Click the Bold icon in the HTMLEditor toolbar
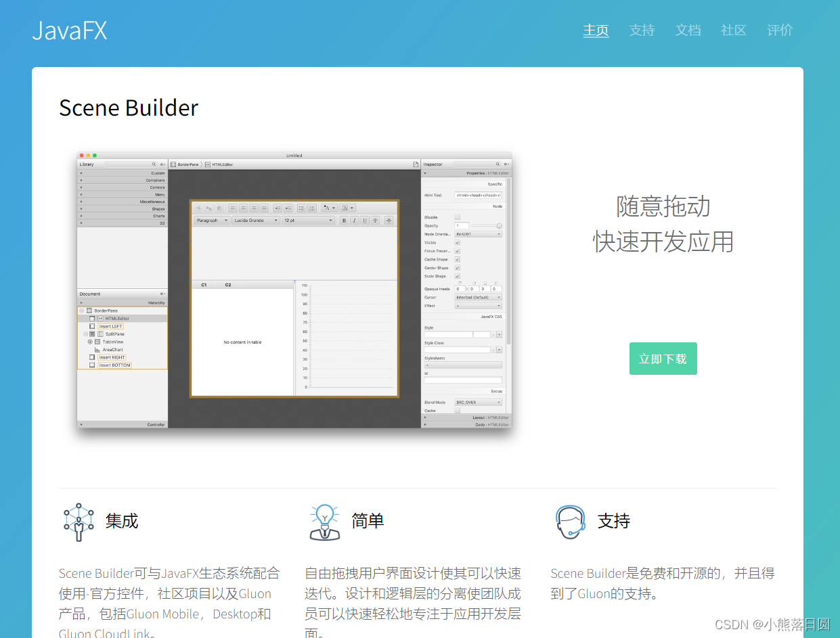This screenshot has height=638, width=840. click(x=345, y=221)
